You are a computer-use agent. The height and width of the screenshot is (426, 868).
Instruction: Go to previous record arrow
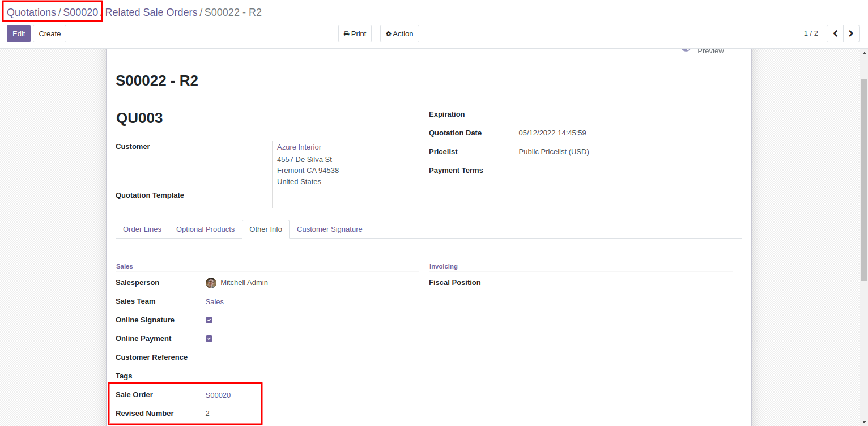point(835,33)
